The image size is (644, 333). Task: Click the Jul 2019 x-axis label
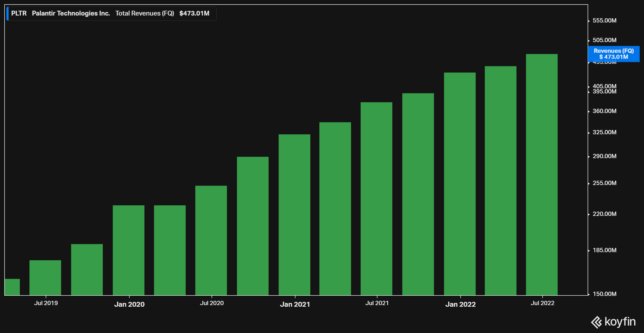46,303
